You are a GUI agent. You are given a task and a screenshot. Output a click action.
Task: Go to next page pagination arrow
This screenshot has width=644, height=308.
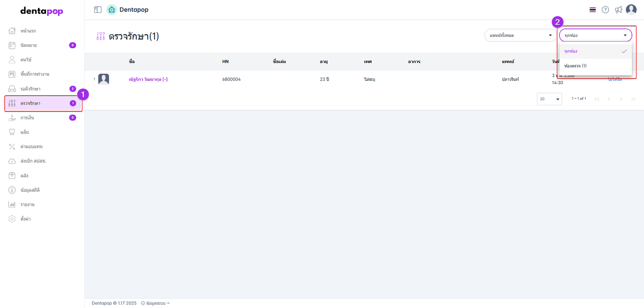(x=621, y=99)
